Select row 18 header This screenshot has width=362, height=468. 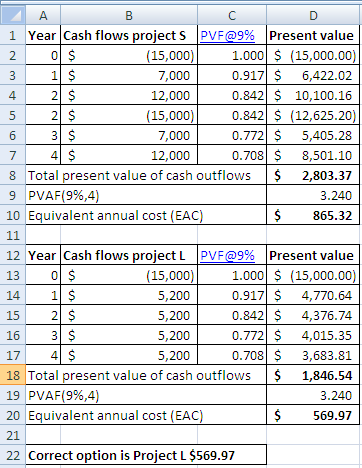coord(13,375)
